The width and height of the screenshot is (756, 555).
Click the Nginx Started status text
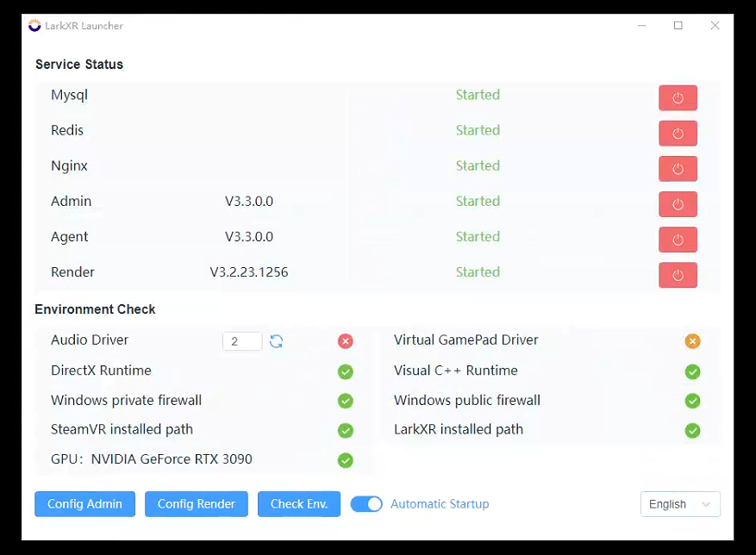478,165
